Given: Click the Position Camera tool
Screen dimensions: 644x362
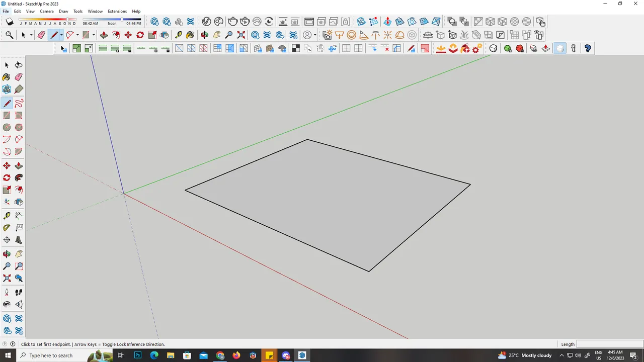Looking at the screenshot, I should 7,292.
